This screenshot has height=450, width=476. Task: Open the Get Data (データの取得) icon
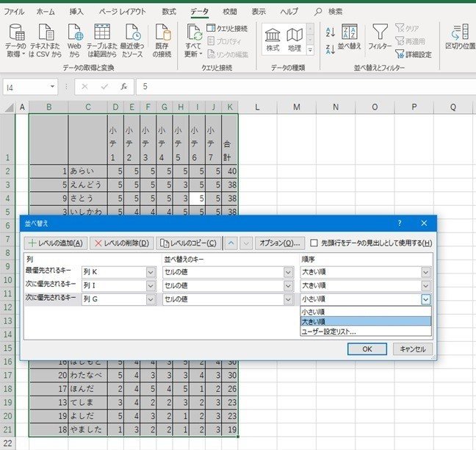[15, 40]
